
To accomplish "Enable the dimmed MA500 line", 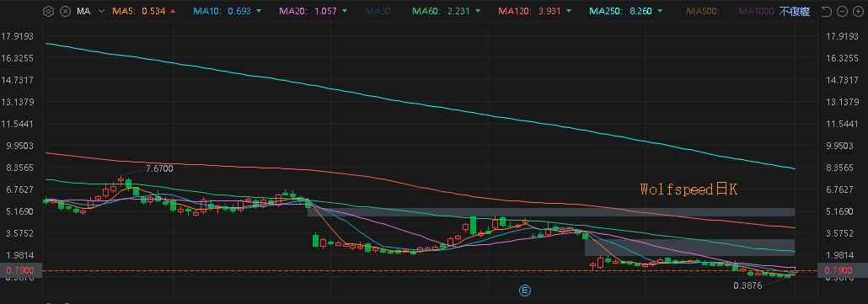I will pos(702,11).
